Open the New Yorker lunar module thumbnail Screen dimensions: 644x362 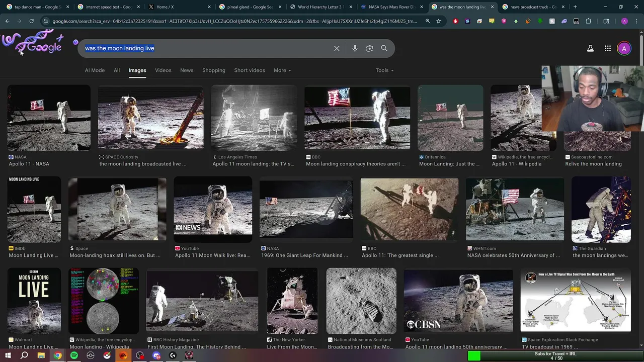(292, 301)
